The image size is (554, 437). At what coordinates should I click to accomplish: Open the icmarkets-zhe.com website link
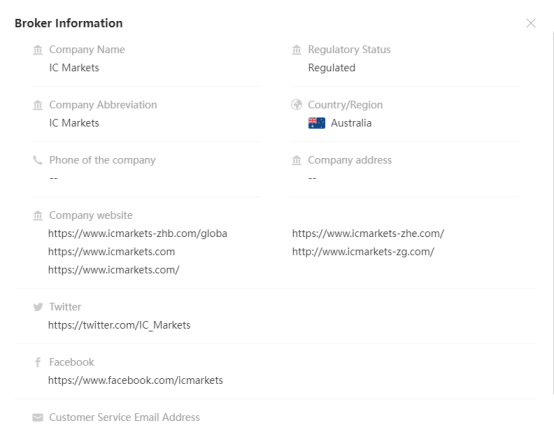[368, 233]
